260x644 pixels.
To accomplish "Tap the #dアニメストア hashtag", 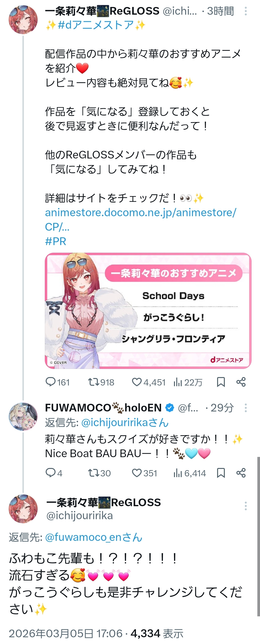I will pyautogui.click(x=95, y=25).
